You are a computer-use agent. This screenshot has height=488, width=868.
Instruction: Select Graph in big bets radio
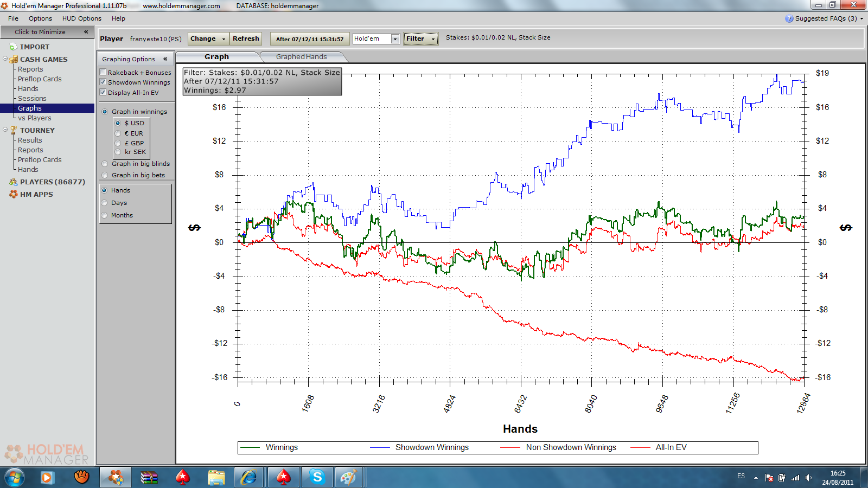(105, 175)
